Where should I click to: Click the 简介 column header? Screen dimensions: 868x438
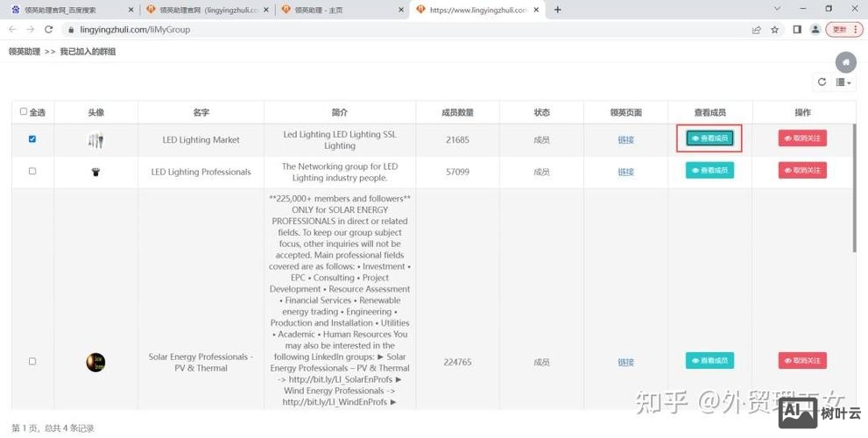(339, 112)
